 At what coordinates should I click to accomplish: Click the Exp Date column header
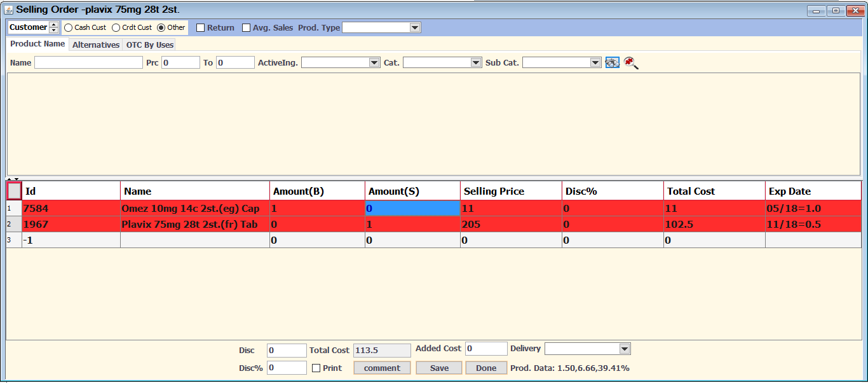point(813,191)
